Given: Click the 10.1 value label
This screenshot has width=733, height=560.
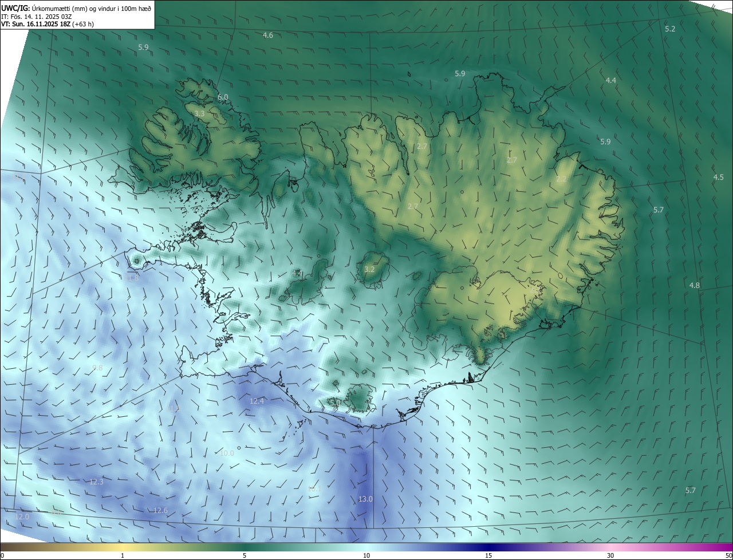Looking at the screenshot, I should 314,488.
